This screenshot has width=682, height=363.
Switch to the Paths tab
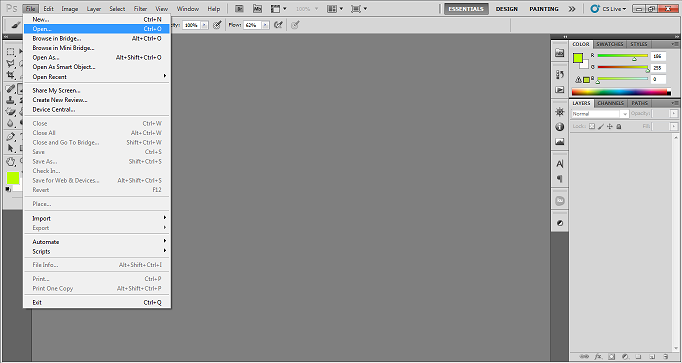pyautogui.click(x=639, y=103)
